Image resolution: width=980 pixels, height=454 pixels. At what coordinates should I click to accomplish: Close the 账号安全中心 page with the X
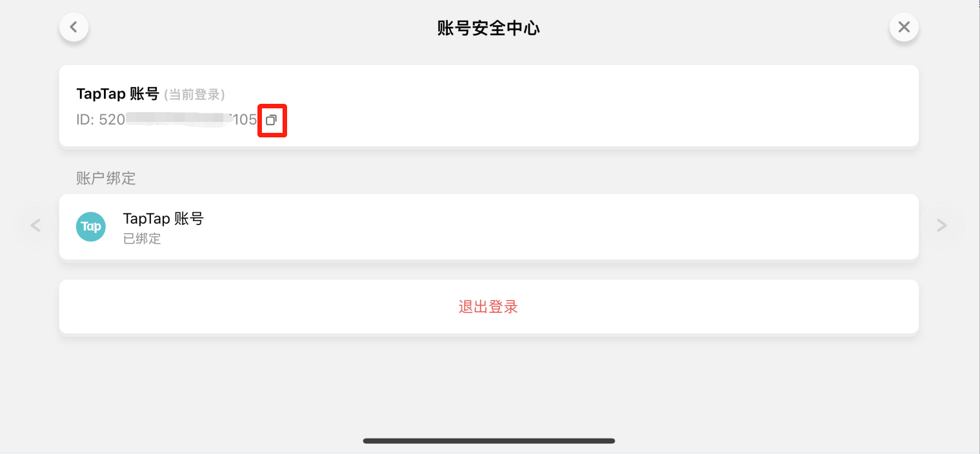coord(904,27)
